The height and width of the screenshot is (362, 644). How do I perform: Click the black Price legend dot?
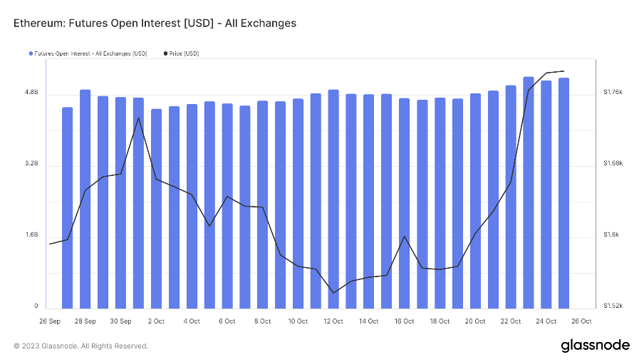tap(165, 53)
